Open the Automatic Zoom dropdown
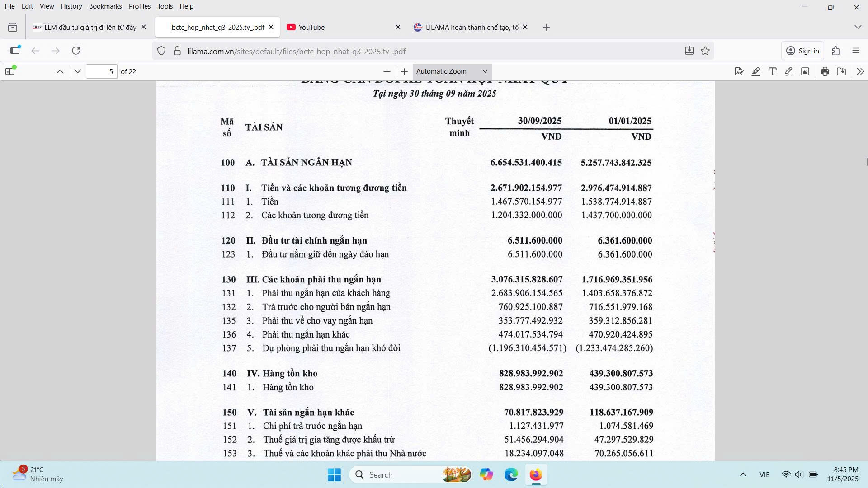 pos(452,71)
